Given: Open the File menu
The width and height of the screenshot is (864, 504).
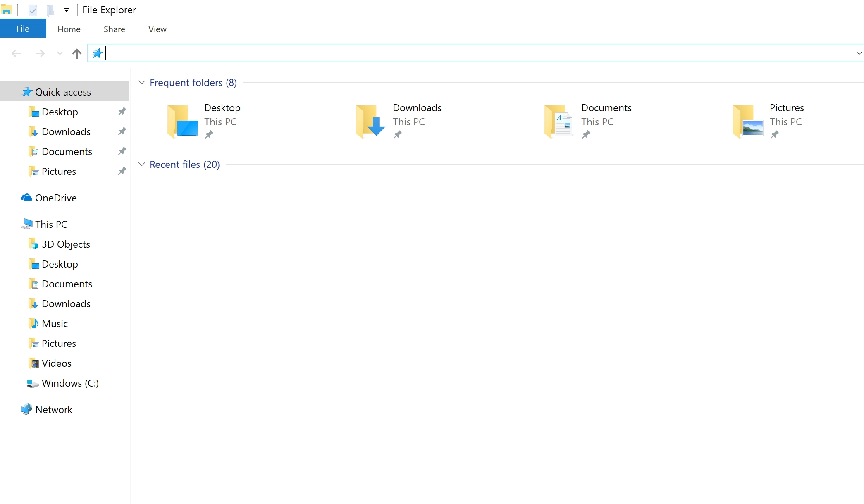Looking at the screenshot, I should point(23,28).
